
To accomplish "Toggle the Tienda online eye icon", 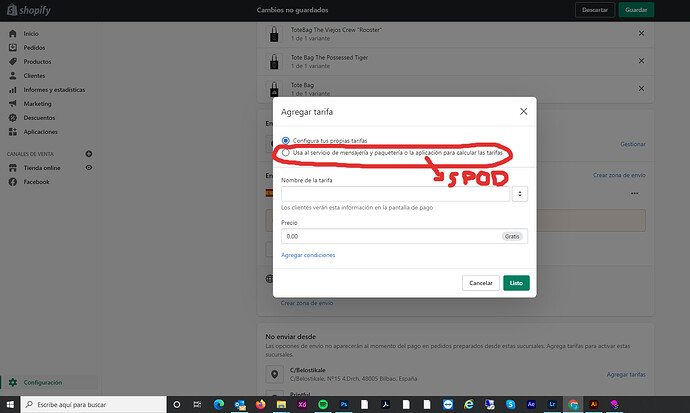I will click(88, 168).
